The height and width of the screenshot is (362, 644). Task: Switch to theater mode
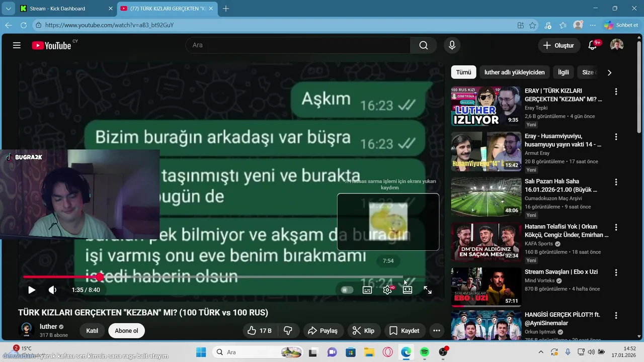[408, 290]
